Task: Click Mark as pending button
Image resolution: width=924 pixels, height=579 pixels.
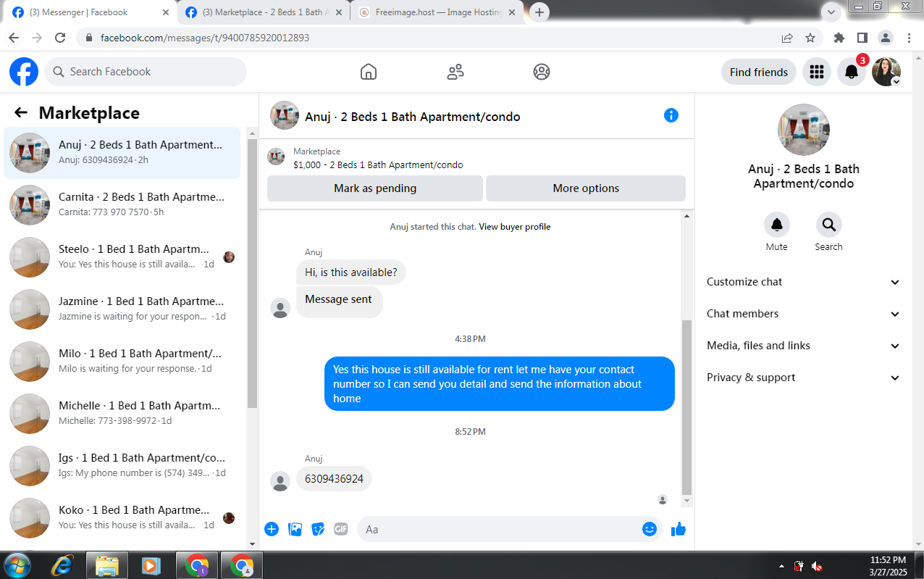Action: coord(375,188)
